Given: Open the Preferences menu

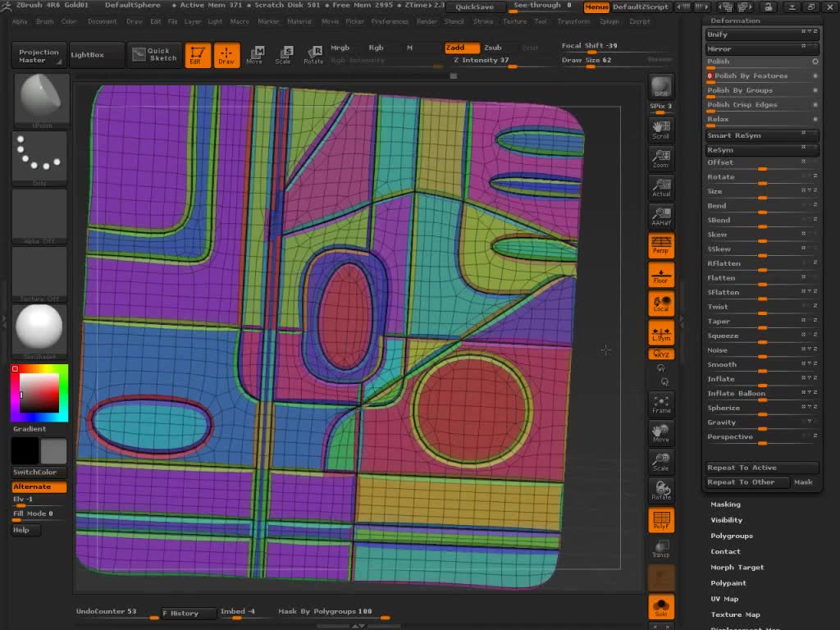Looking at the screenshot, I should 390,21.
